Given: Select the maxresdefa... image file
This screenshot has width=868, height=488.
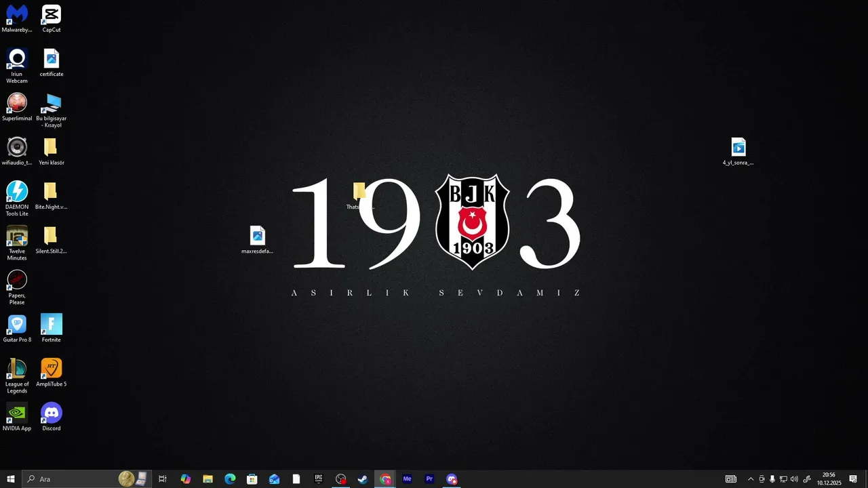Looking at the screenshot, I should (x=257, y=240).
